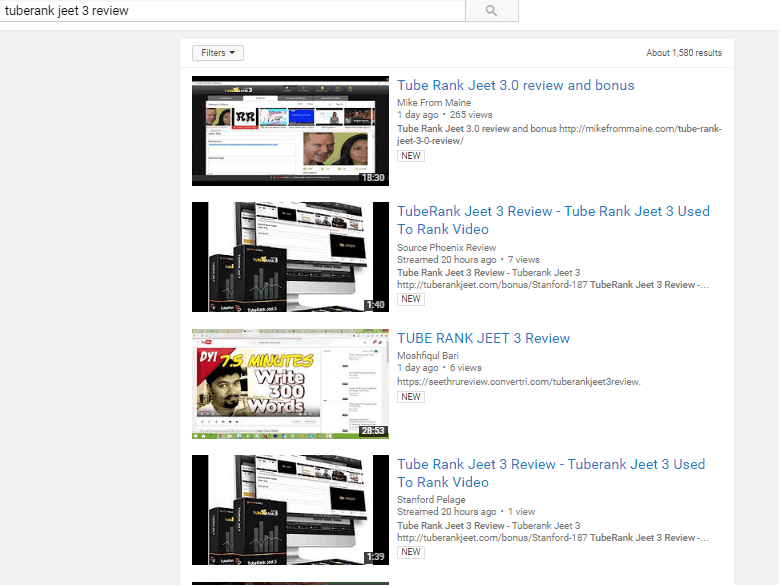The width and height of the screenshot is (780, 586).
Task: Click 'Streamed 20 hours ago • 1 view' text
Action: coord(466,512)
